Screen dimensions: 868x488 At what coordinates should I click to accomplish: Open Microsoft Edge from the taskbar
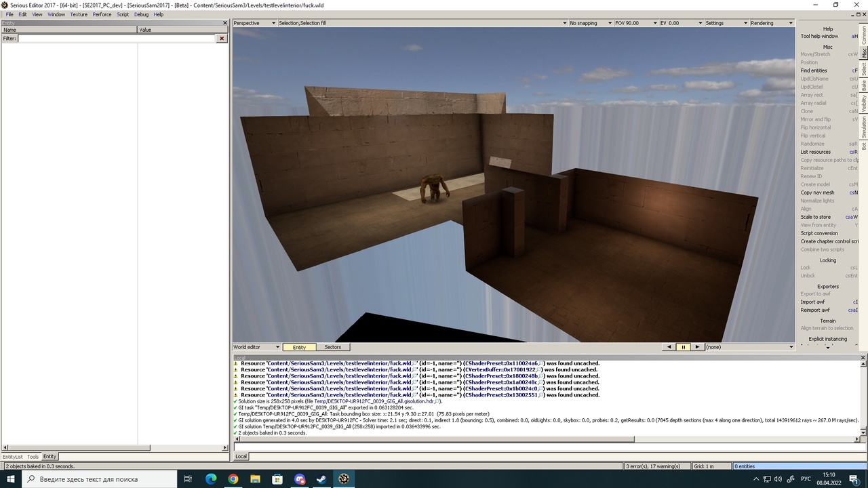point(211,479)
